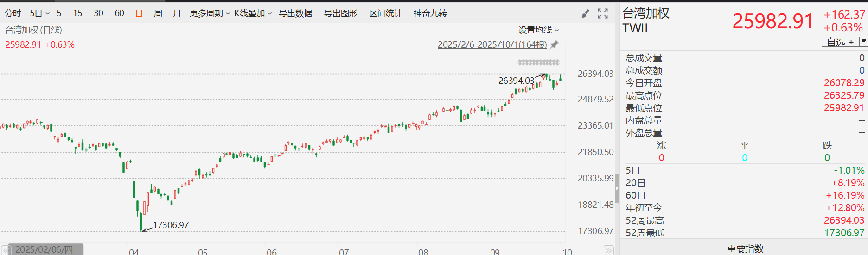Viewport: 868px width, 255px height.
Task: Pin the selected date range
Action: (x=554, y=44)
